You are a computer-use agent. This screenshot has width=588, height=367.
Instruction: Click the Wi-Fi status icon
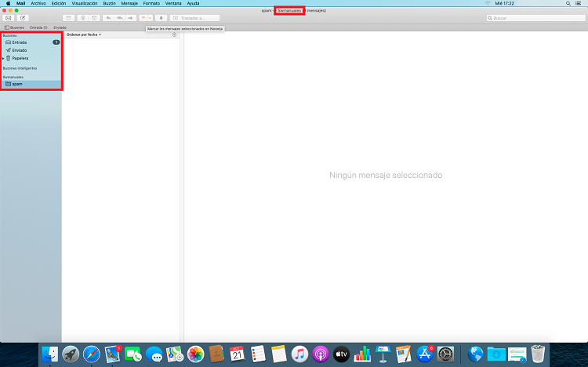coord(488,3)
